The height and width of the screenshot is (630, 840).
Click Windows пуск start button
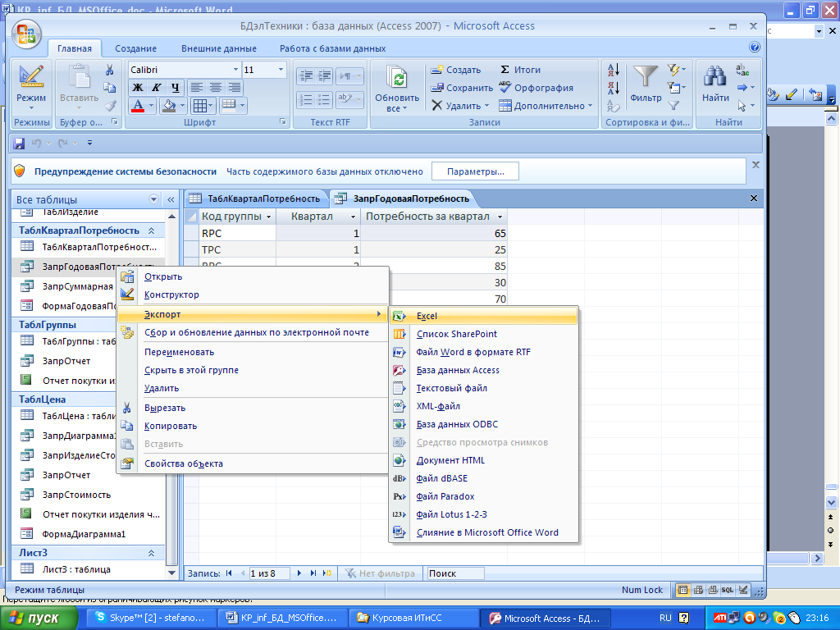click(x=38, y=619)
